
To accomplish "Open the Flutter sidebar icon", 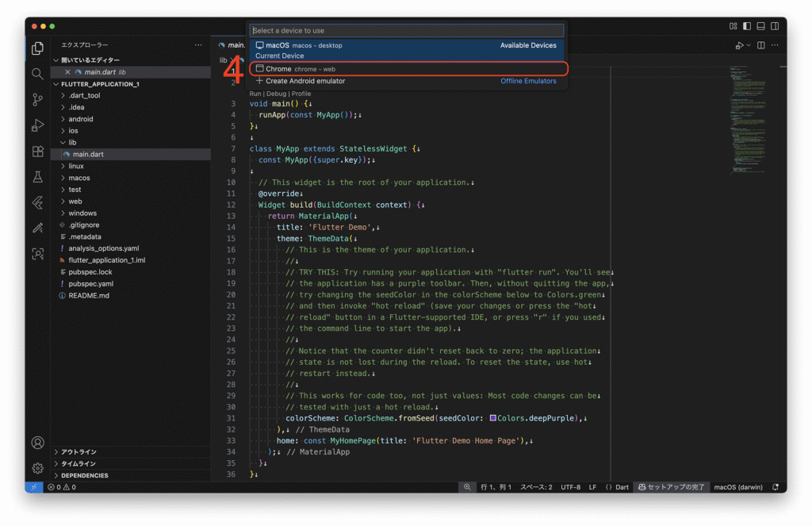I will 37,203.
